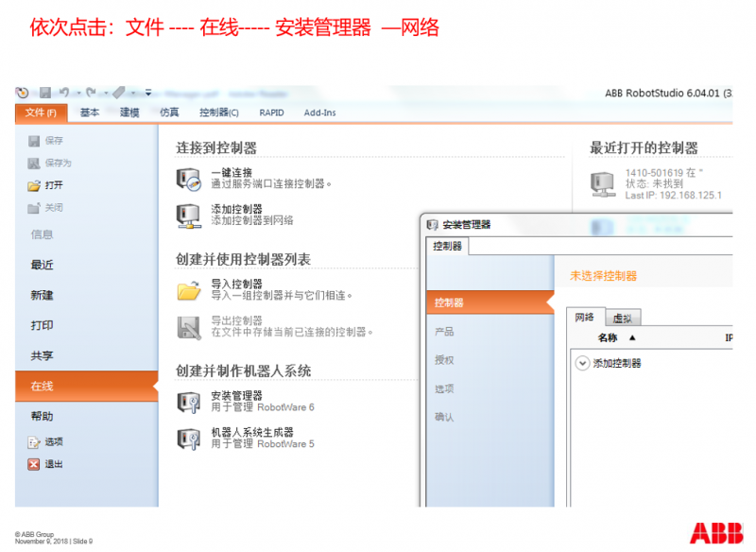
Task: Click the 打开 folder icon in file menu
Action: click(34, 185)
